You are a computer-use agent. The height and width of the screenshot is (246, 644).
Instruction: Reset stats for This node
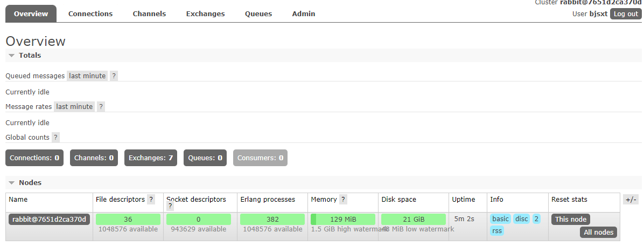[571, 219]
